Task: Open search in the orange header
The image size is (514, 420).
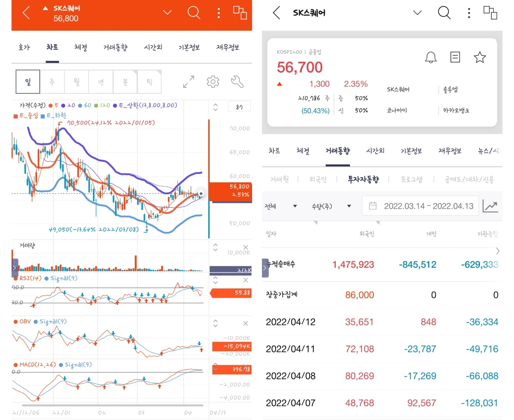Action: [194, 13]
